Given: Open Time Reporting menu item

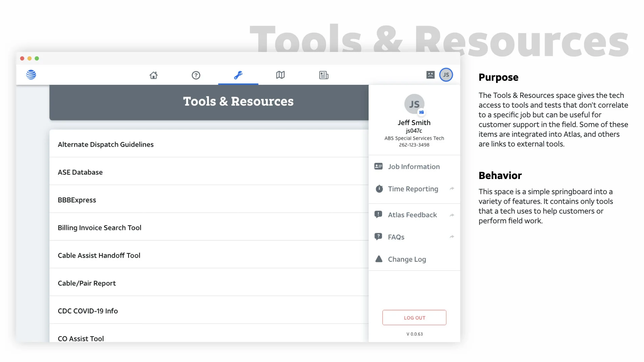Looking at the screenshot, I should coord(413,189).
